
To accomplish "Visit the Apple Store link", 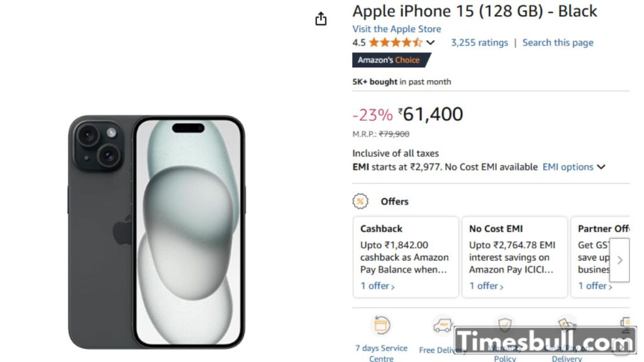I will click(396, 29).
